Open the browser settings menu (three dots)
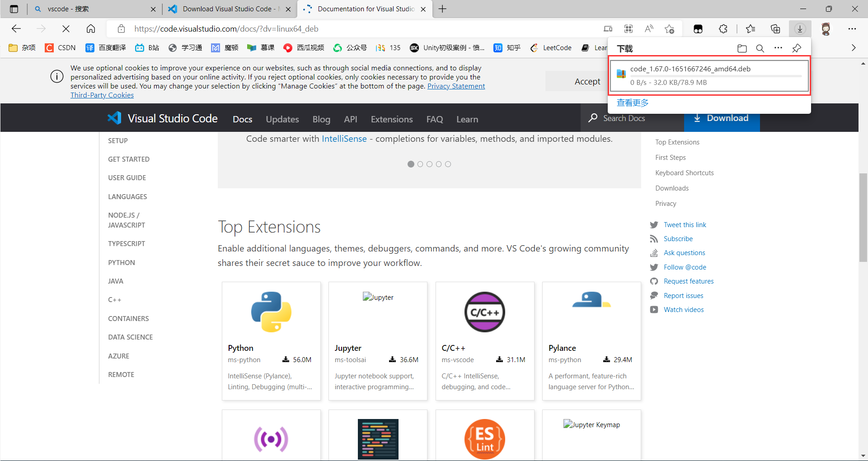This screenshot has height=461, width=868. [852, 28]
